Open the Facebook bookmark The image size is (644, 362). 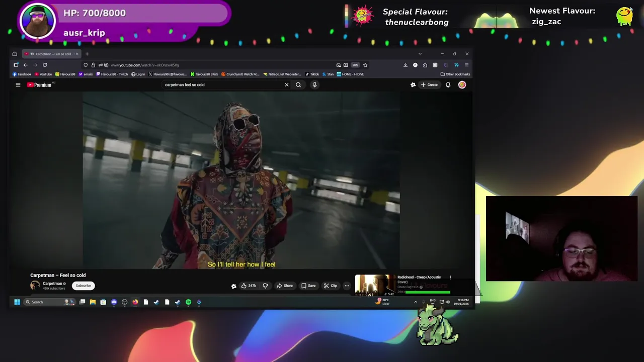tap(22, 74)
